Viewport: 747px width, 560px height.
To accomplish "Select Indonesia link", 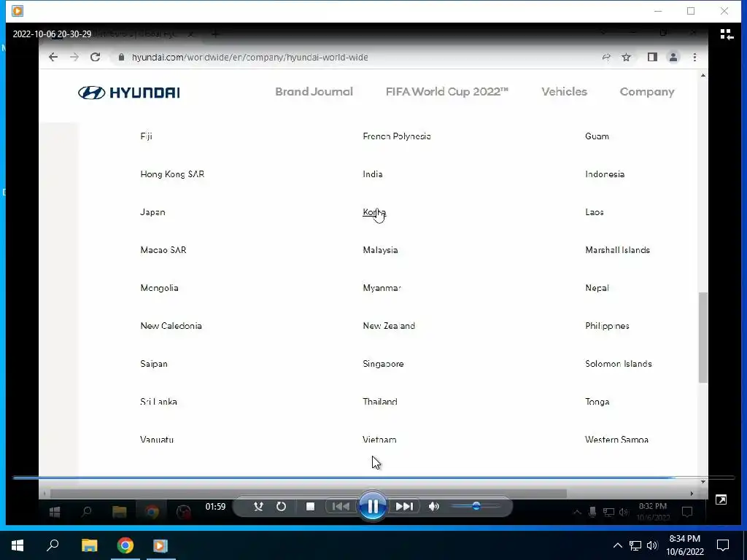I will click(x=605, y=174).
